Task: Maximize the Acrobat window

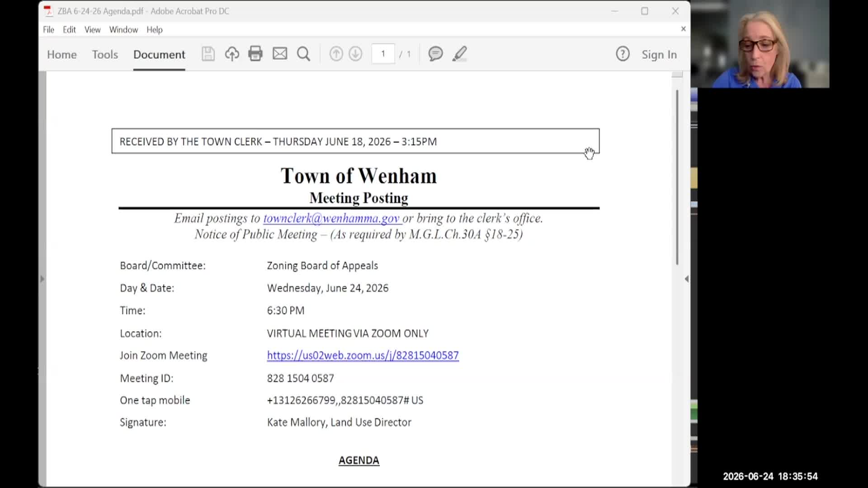Action: [645, 11]
